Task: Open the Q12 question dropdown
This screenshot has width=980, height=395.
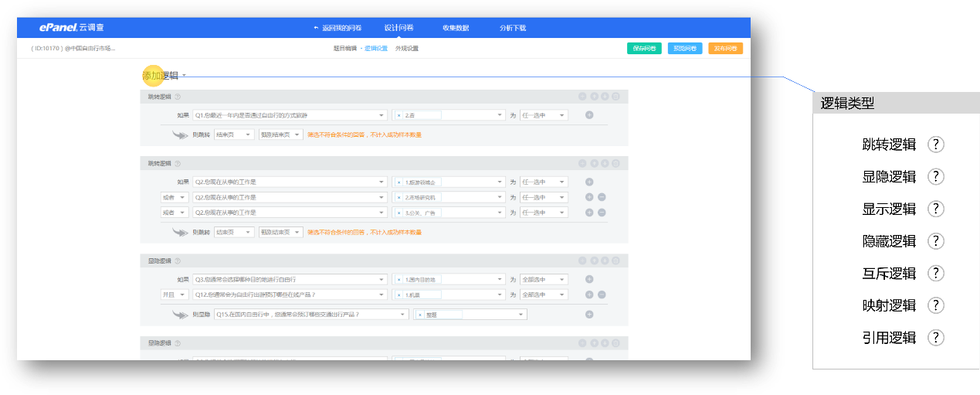Action: click(x=290, y=295)
